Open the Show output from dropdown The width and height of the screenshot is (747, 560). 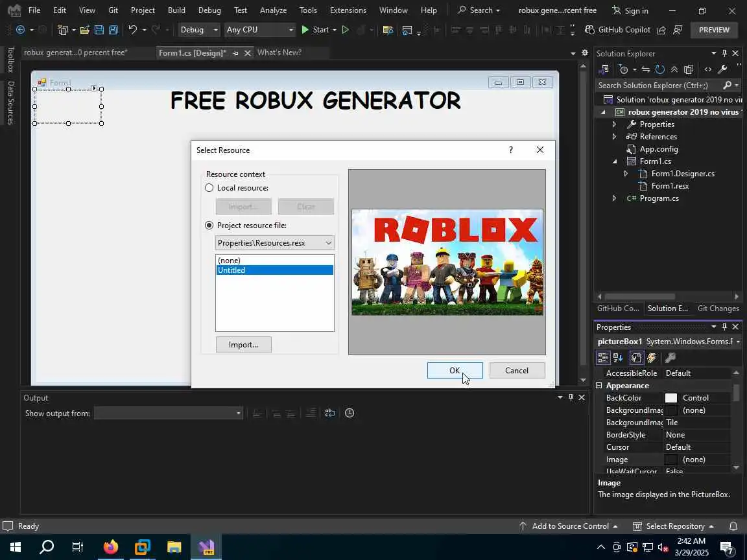(168, 414)
